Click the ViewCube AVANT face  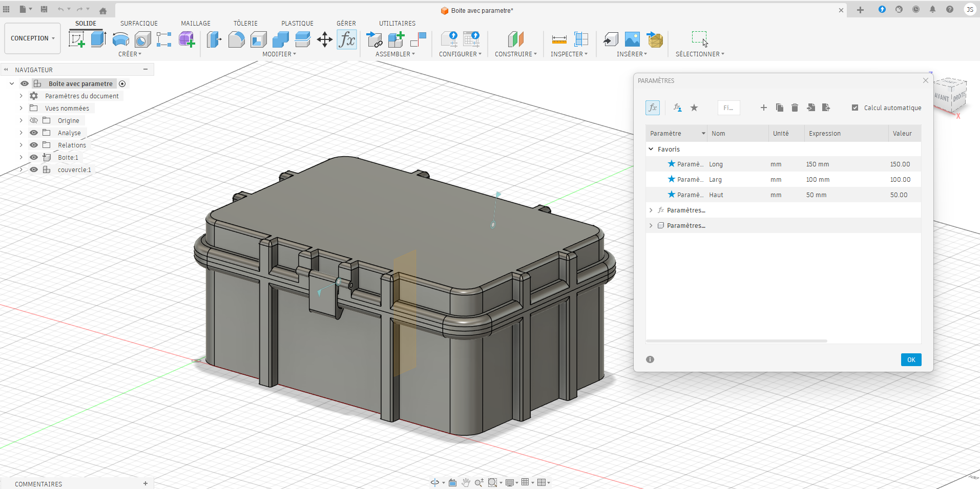point(942,97)
